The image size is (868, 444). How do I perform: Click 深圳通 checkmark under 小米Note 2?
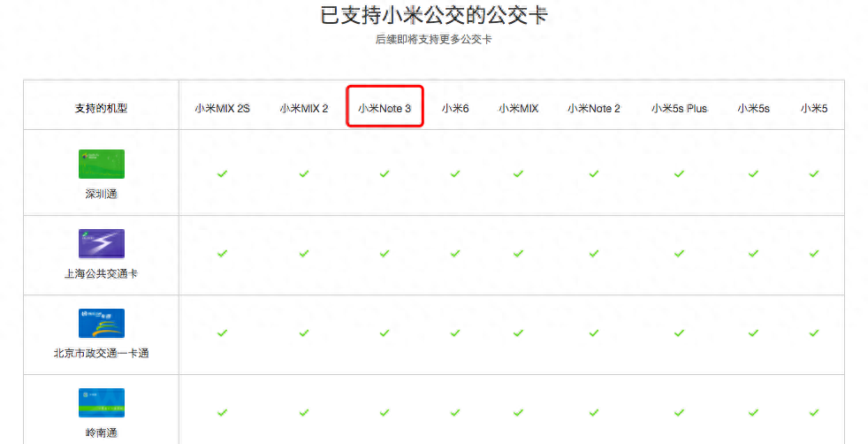(x=594, y=174)
